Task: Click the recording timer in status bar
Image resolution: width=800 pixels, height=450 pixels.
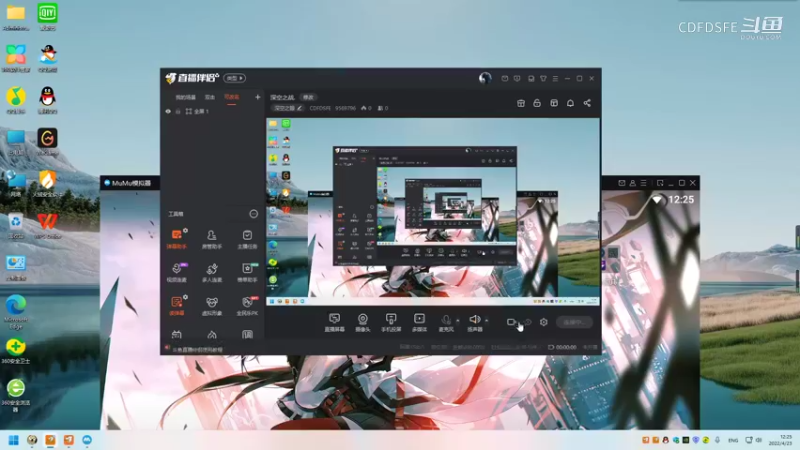Action: click(x=562, y=347)
